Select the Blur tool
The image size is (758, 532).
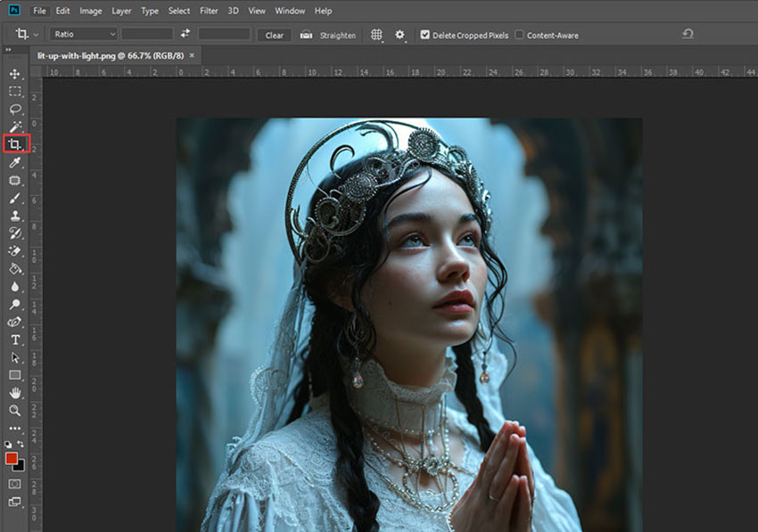15,287
